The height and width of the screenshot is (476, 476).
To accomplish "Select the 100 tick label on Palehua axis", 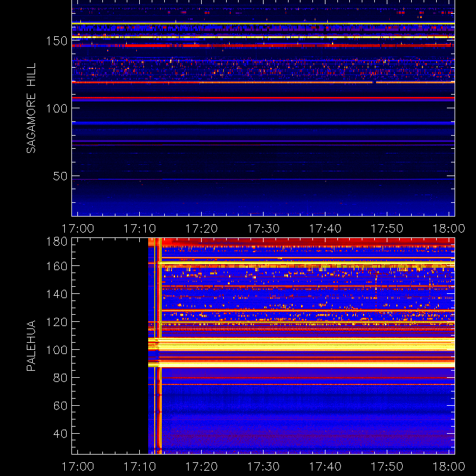I will (57, 350).
